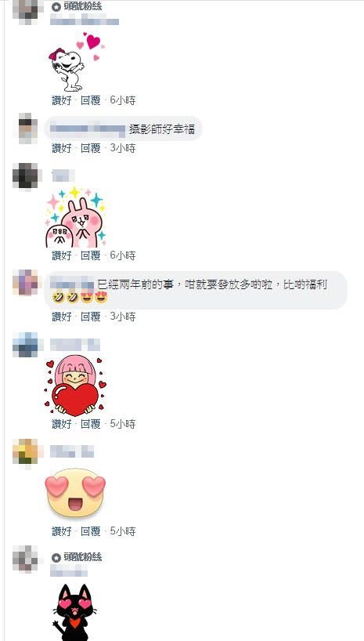Click the black cat heart-eyes sticker

click(75, 612)
